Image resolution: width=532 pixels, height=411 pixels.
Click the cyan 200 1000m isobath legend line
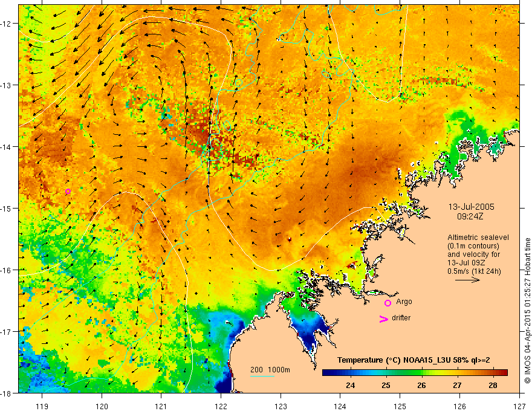(262, 376)
